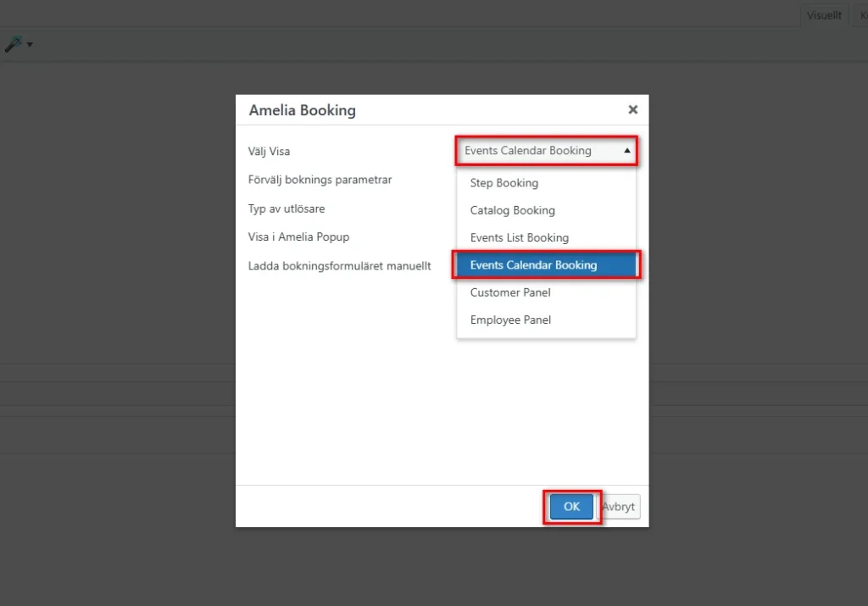Viewport: 868px width, 606px height.
Task: Open the Välj Visa dropdown
Action: click(546, 151)
